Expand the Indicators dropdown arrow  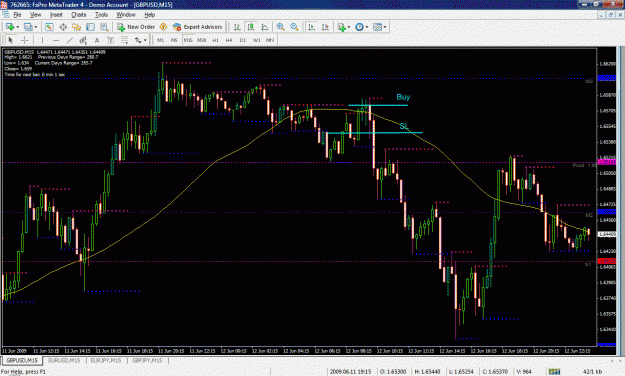tap(349, 27)
